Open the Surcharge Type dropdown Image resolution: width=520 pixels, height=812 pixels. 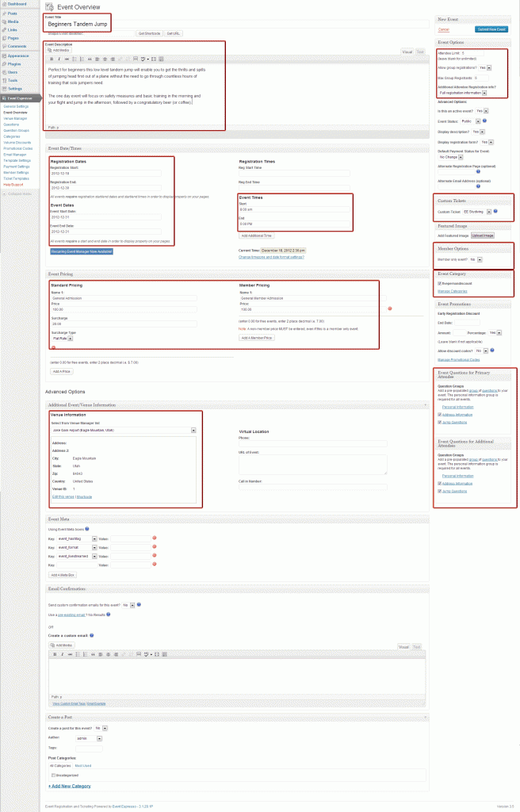coord(62,339)
